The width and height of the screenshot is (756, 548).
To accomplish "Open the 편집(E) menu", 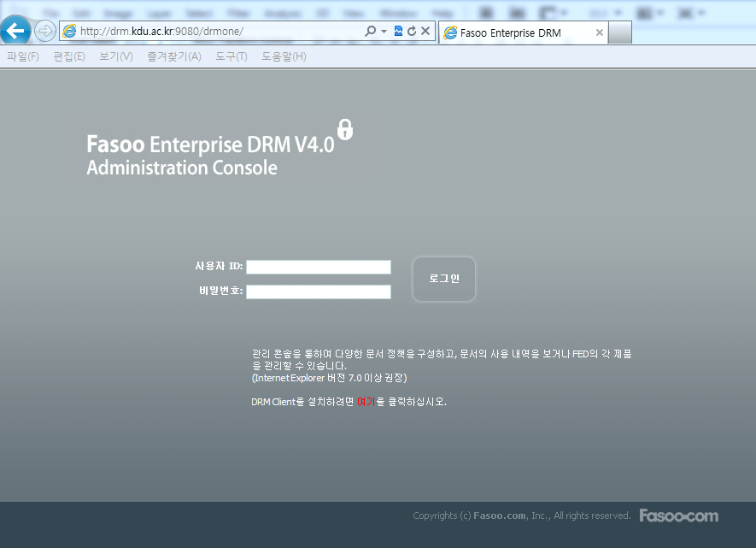I will point(69,57).
